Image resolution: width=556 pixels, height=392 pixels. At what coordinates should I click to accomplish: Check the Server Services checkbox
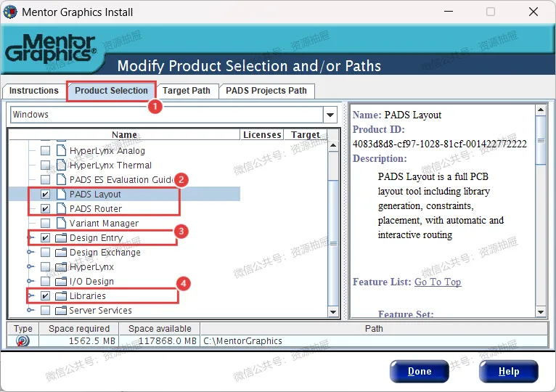click(x=46, y=311)
